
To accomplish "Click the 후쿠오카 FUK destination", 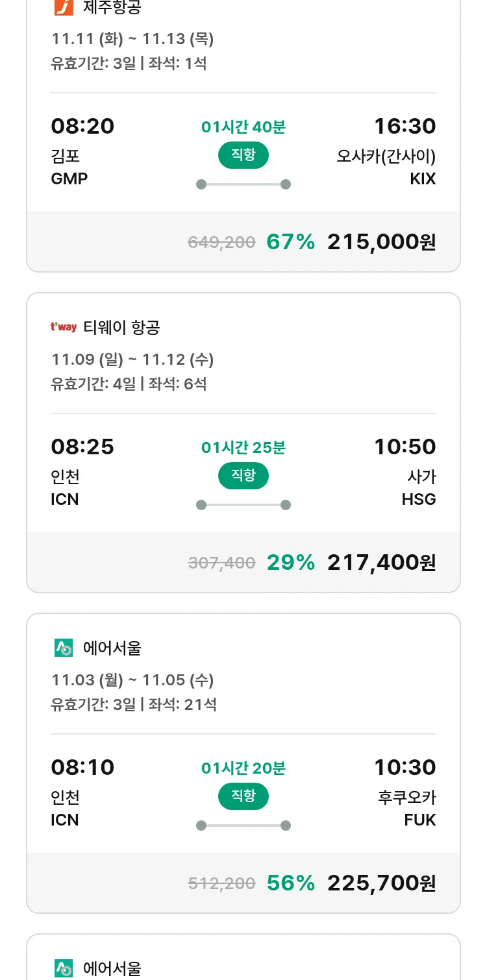I will 407,808.
